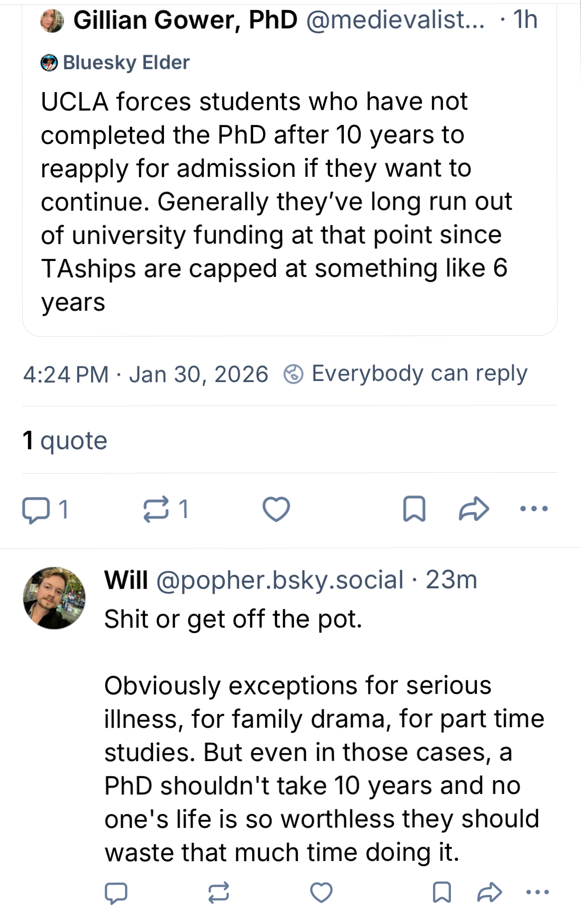Screen dimensions: 581x924
Task: Repost the main post with repost icon
Action: click(x=156, y=509)
